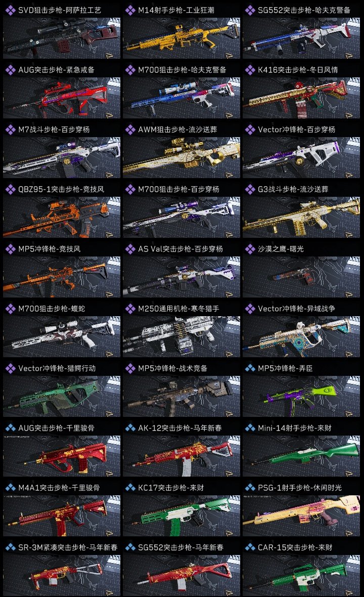The image size is (364, 597).
Task: Click the SG552突击步枪-马年新春 title label
Action: click(x=180, y=547)
